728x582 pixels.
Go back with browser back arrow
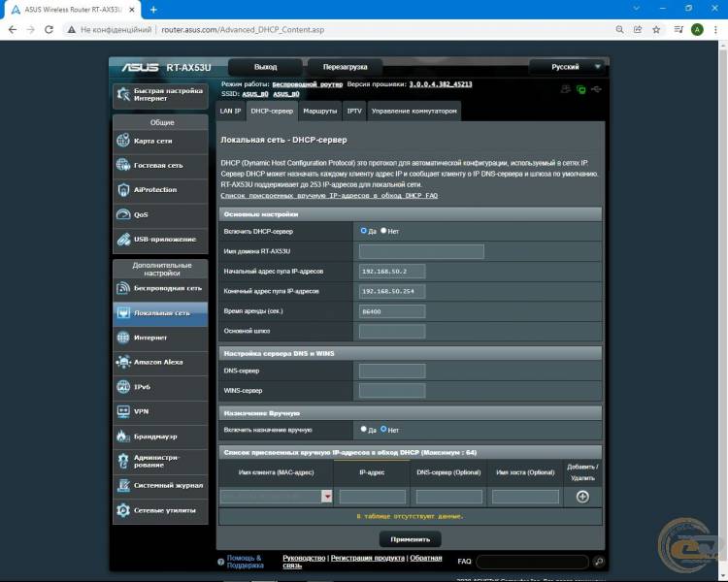coord(13,29)
